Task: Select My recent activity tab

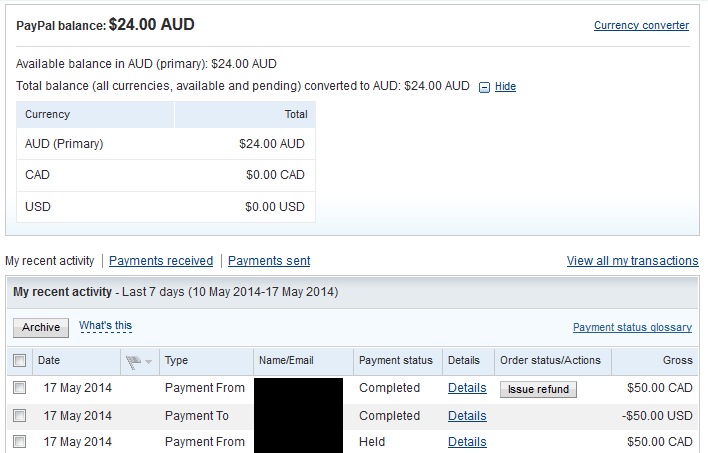Action: click(50, 261)
